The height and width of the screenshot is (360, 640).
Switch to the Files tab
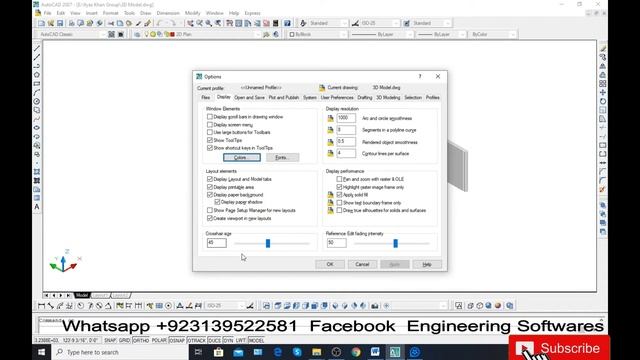[206, 98]
